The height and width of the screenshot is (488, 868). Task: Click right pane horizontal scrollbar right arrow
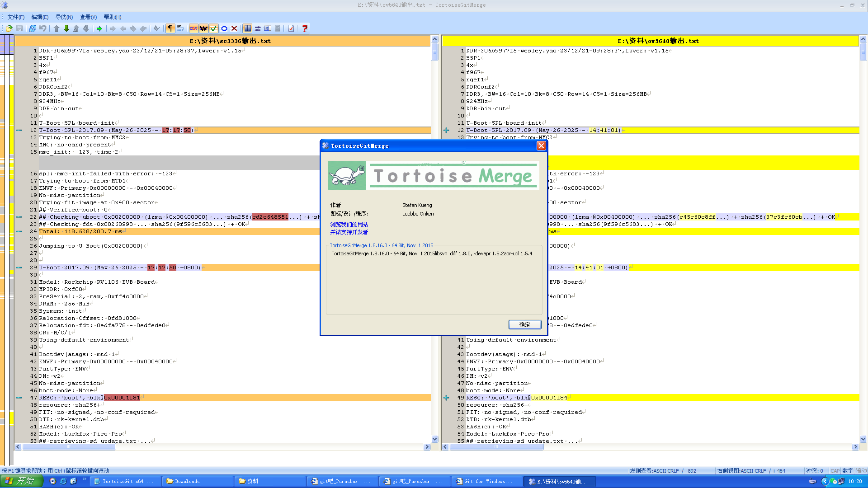pyautogui.click(x=855, y=447)
